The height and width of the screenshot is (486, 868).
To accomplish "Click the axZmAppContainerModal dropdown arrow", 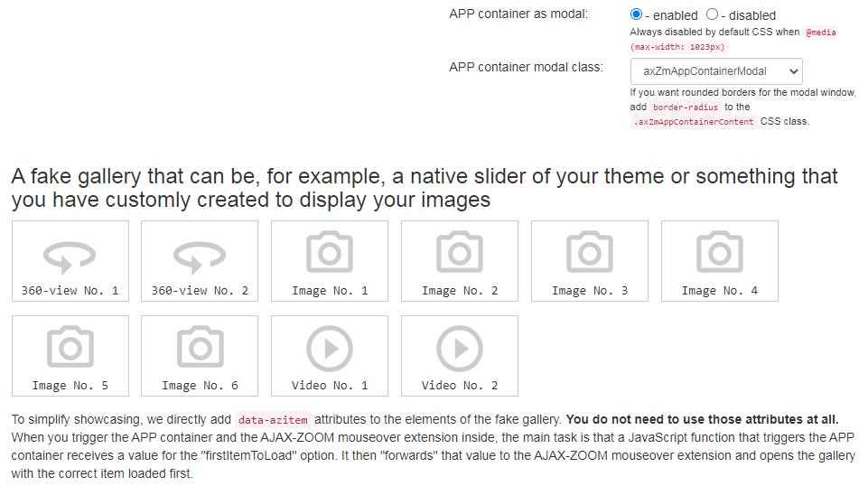I will coord(793,71).
